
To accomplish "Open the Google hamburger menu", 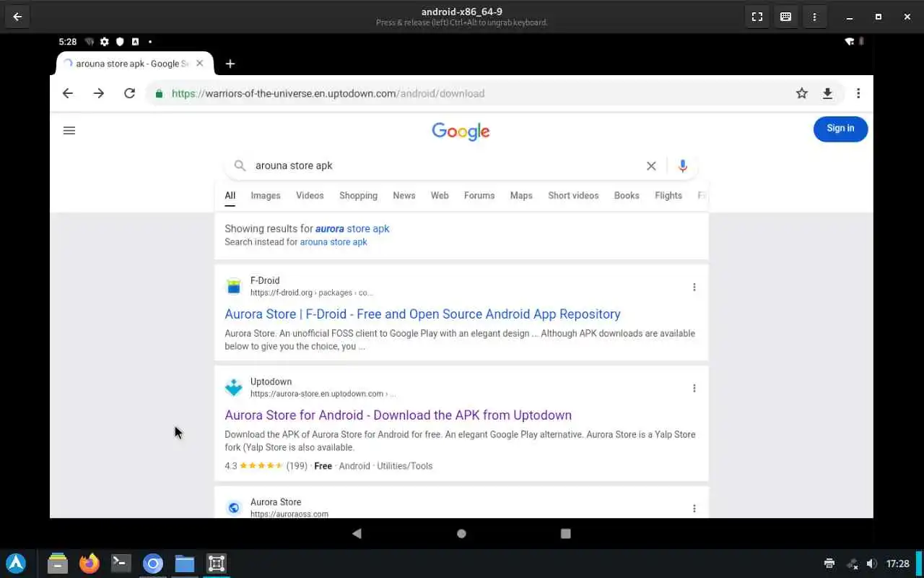I will [69, 131].
